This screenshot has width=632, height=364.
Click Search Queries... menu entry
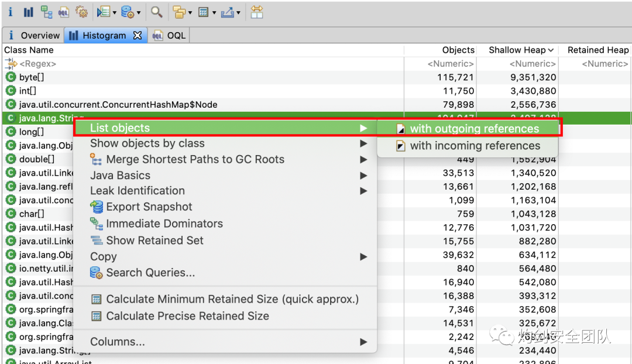(x=225, y=273)
